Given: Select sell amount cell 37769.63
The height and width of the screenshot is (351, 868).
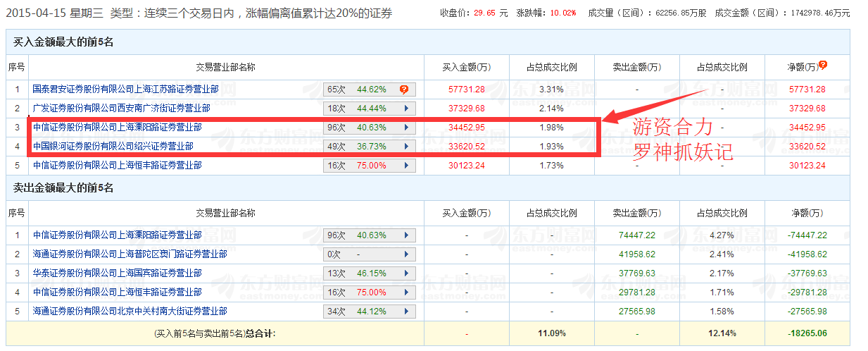Looking at the screenshot, I should click(636, 273).
